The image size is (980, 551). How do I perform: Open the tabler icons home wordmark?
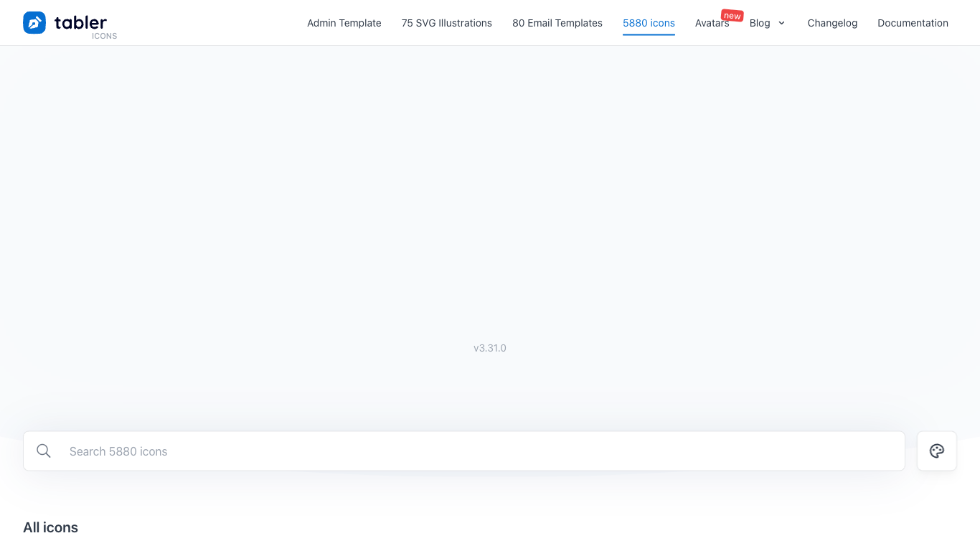tap(85, 26)
